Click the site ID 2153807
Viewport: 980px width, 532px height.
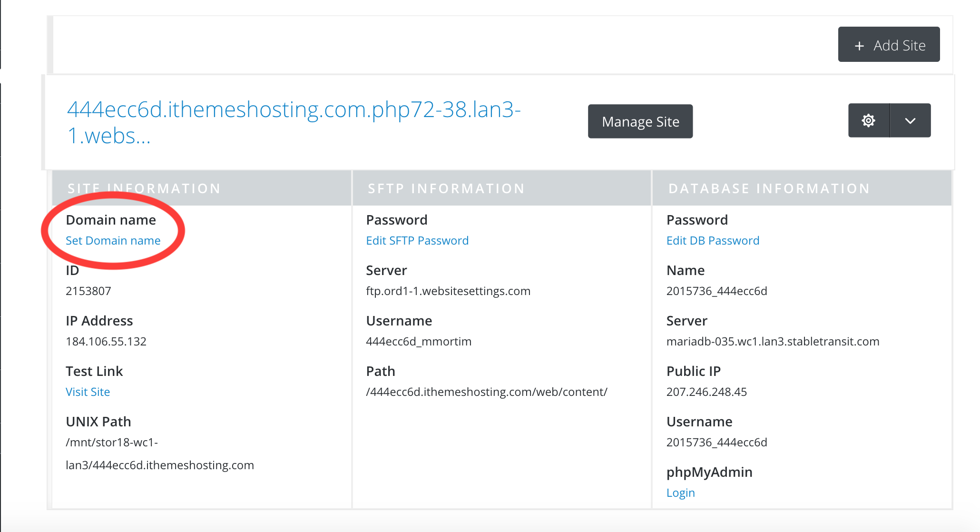click(x=88, y=291)
